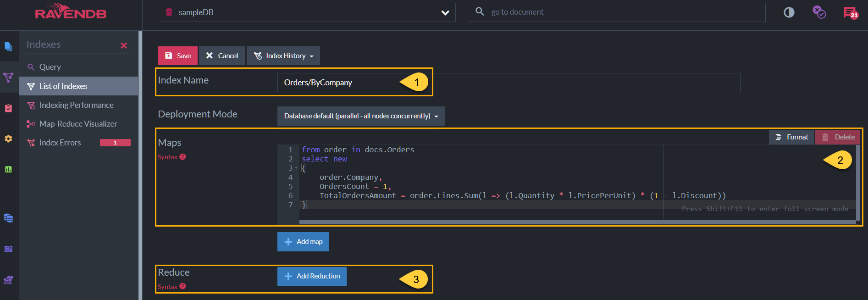Screen dimensions: 868x300
Task: Click the Deployment Mode label
Action: coord(198,114)
